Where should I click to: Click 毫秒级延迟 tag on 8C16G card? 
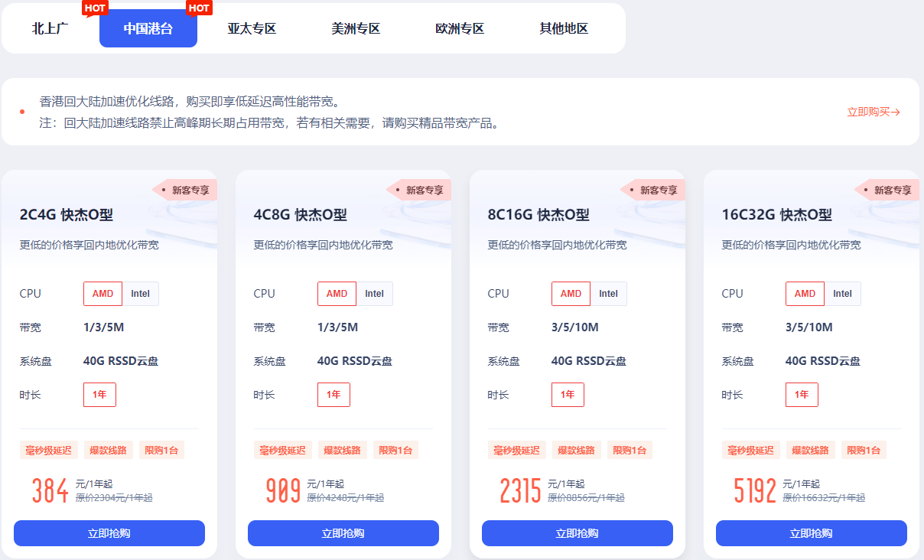click(516, 450)
